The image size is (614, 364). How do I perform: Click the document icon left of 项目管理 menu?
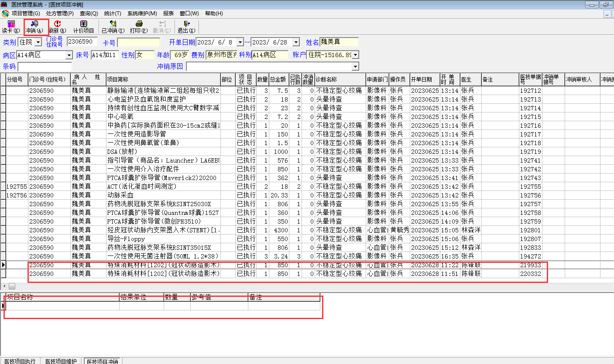(5, 14)
